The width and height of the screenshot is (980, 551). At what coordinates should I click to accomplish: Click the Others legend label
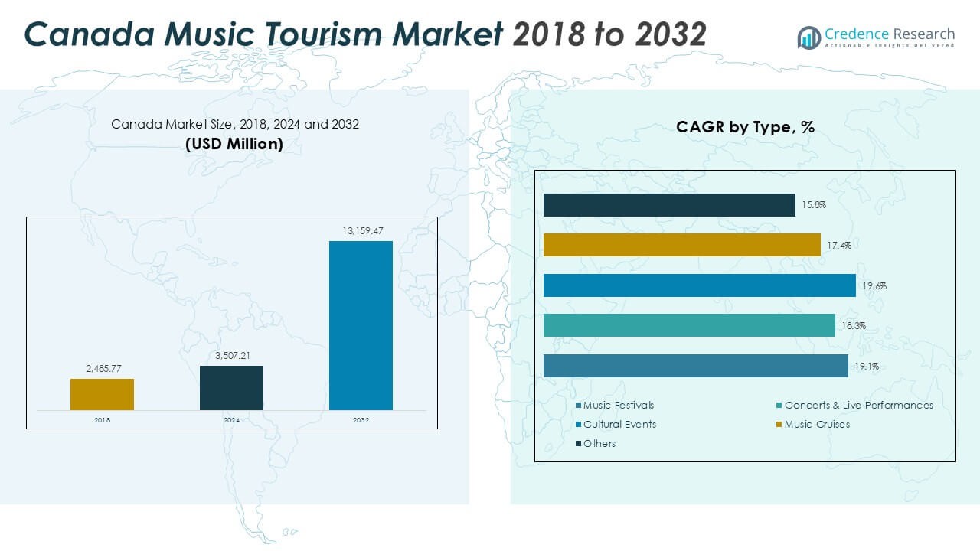pyautogui.click(x=599, y=443)
